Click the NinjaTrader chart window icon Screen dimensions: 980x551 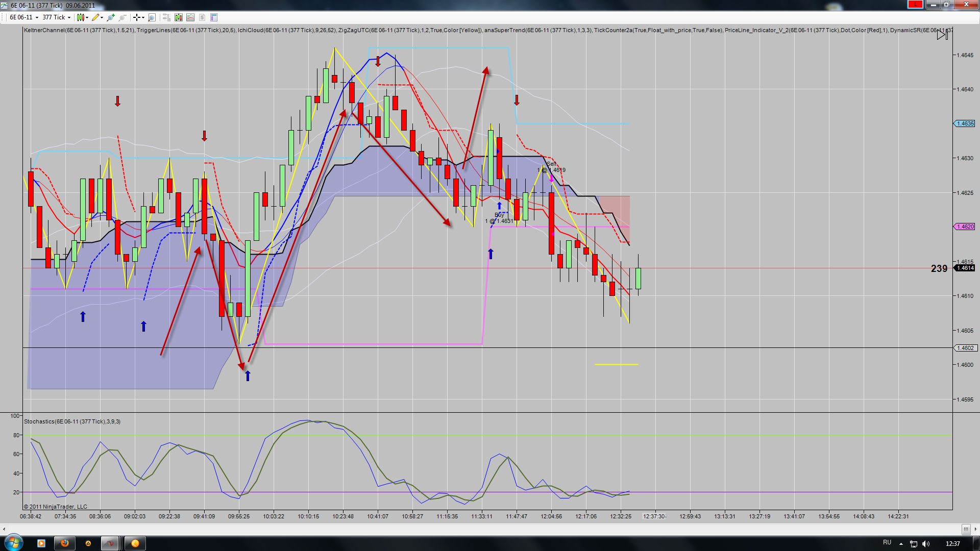coord(5,5)
